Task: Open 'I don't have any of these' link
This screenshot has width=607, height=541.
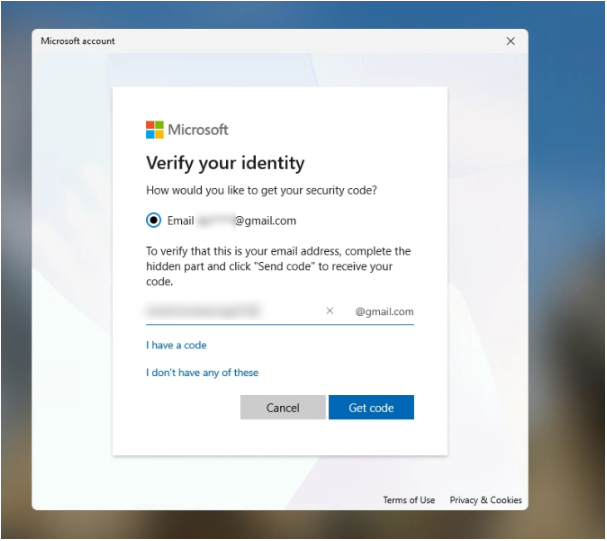Action: pos(202,373)
